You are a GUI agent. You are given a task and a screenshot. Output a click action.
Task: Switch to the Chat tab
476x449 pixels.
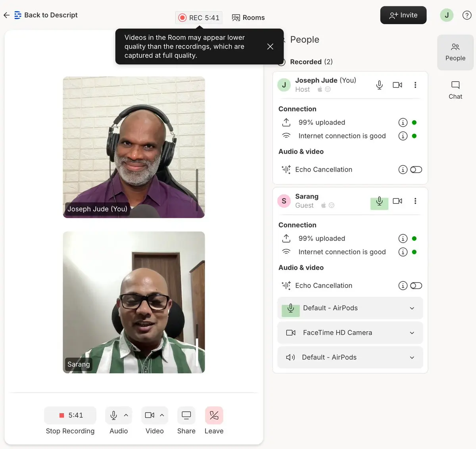pos(455,90)
